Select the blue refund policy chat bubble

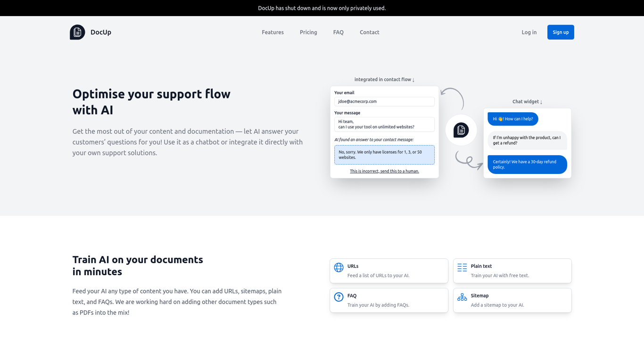[x=527, y=165]
